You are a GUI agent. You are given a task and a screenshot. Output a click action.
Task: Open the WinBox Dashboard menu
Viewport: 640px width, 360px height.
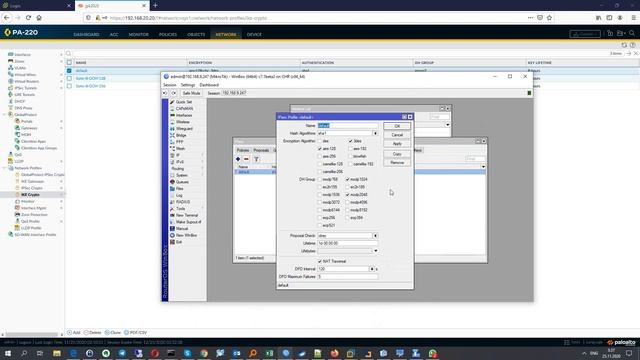click(209, 85)
